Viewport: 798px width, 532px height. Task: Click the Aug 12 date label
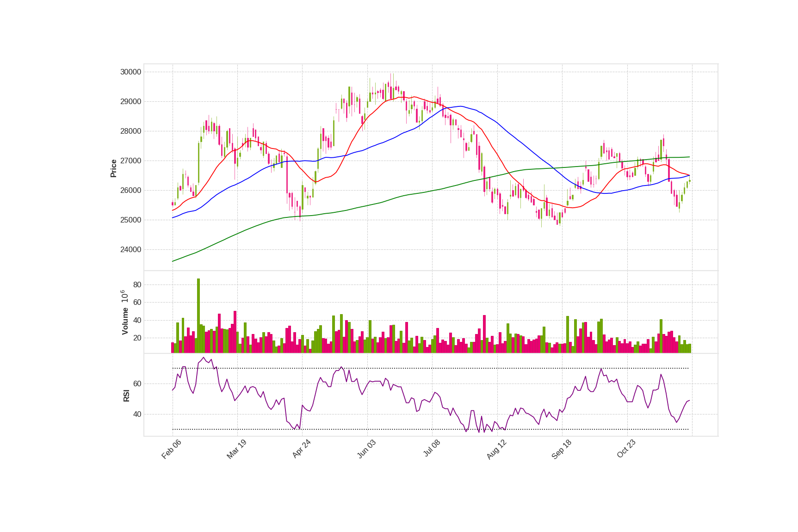click(x=496, y=449)
